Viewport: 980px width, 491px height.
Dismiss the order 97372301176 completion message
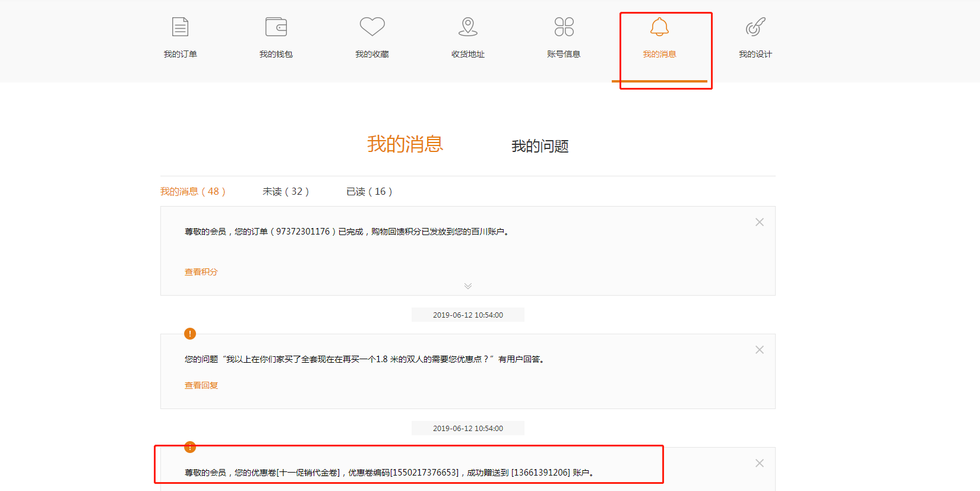[x=759, y=222]
